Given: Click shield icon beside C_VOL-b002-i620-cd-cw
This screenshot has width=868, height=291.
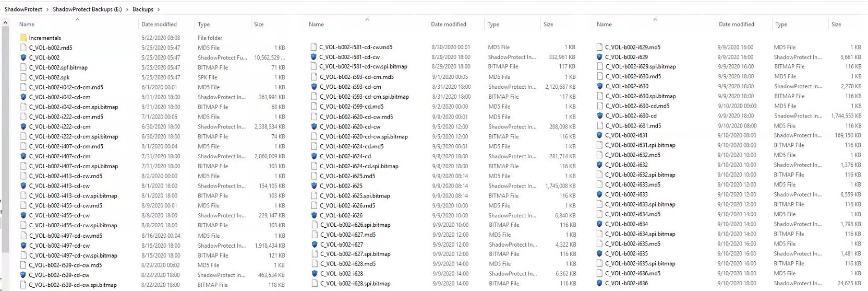Looking at the screenshot, I should 314,126.
